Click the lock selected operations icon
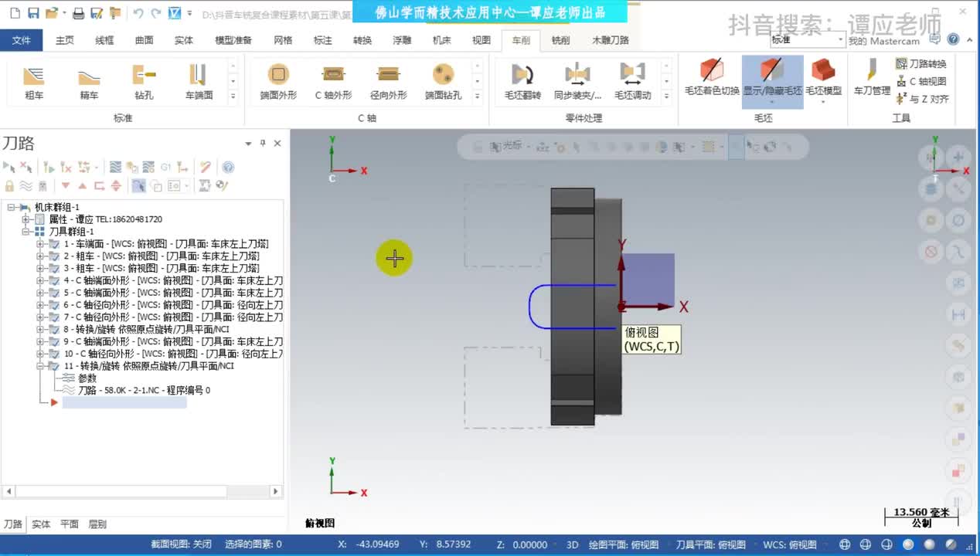The width and height of the screenshot is (980, 556). pos(9,185)
